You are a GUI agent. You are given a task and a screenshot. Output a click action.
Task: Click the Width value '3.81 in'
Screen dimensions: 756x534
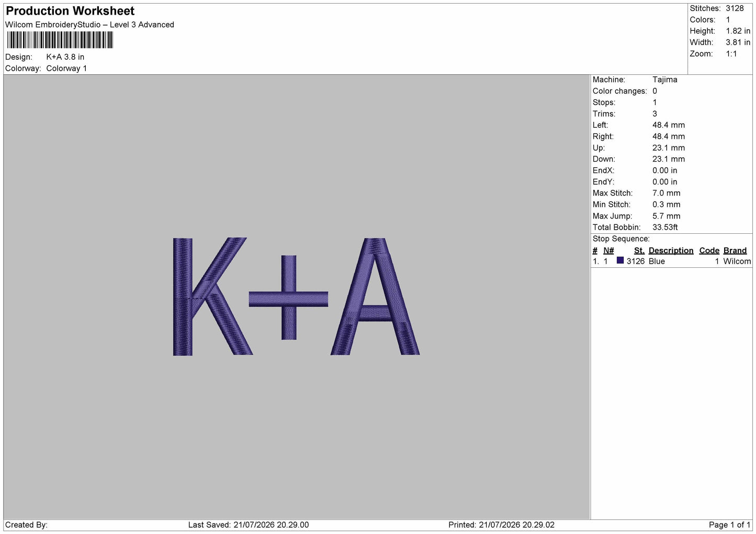[x=738, y=42]
